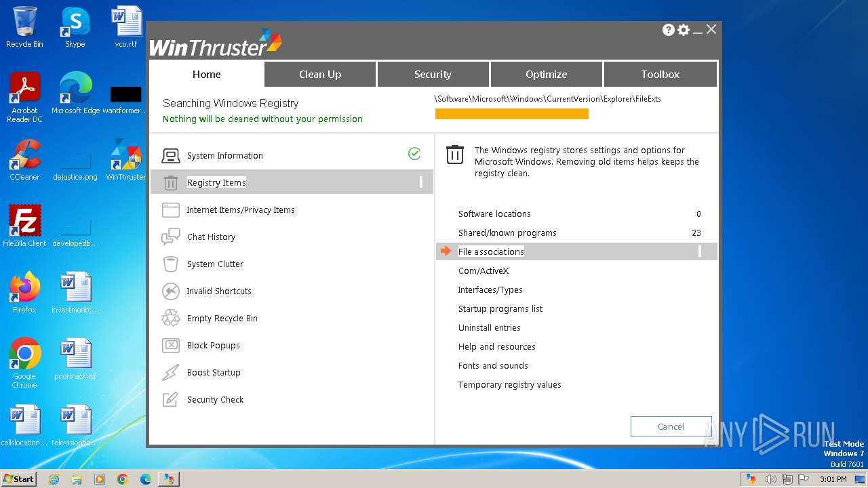Click the Chat History speech bubbles icon

coord(170,237)
